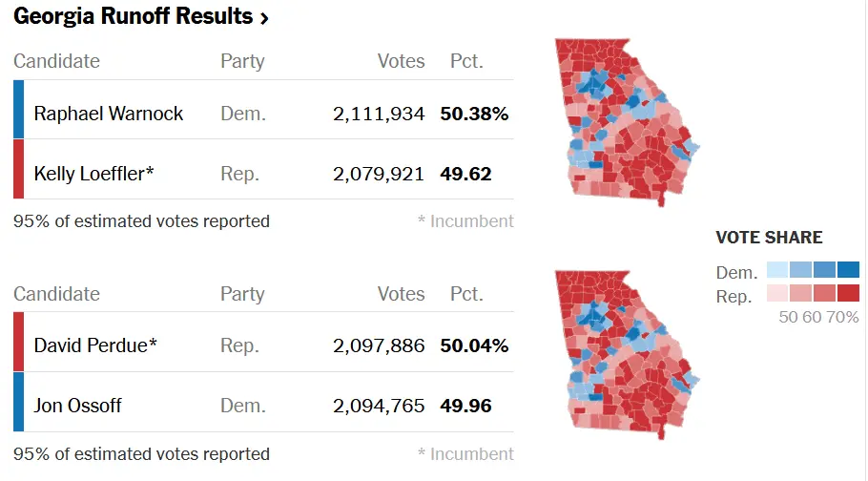Screen dimensions: 868x481
Task: Click the darkest blue Dem. legend swatch
Action: [x=847, y=271]
